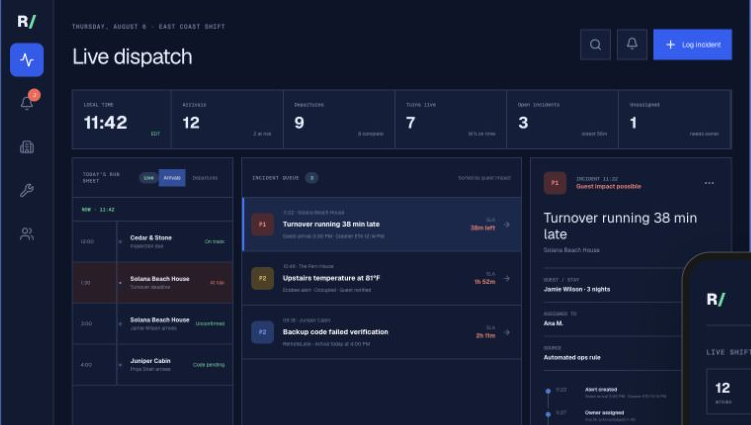Click the On track status for Cedar & Stone
Image resolution: width=751 pixels, height=425 pixels.
[215, 241]
